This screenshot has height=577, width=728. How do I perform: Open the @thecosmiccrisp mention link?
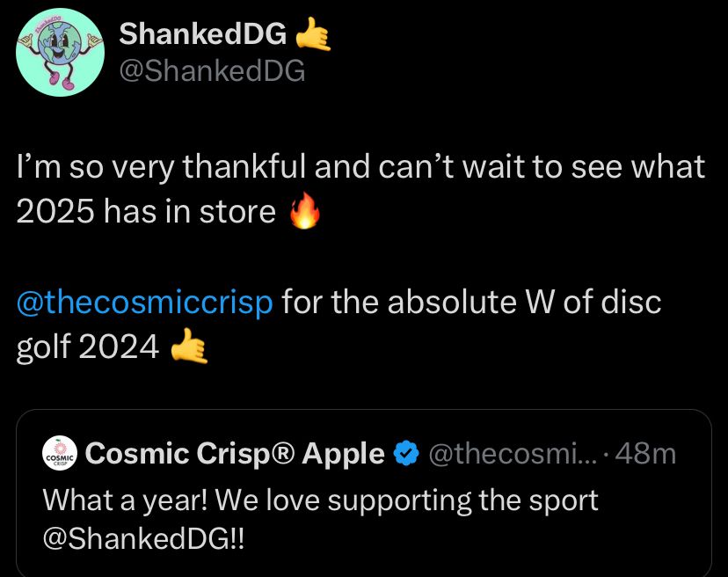coord(143,302)
